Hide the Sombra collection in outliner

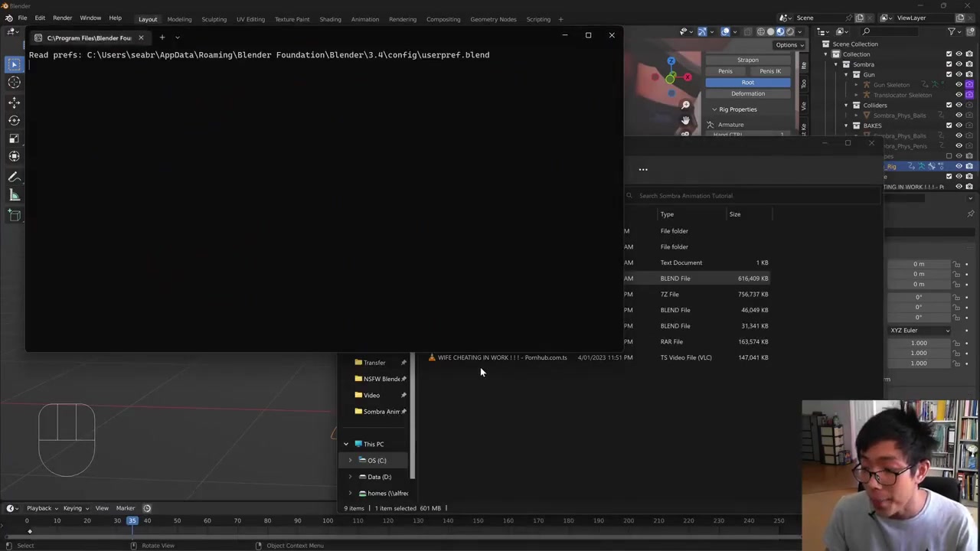[x=959, y=64]
